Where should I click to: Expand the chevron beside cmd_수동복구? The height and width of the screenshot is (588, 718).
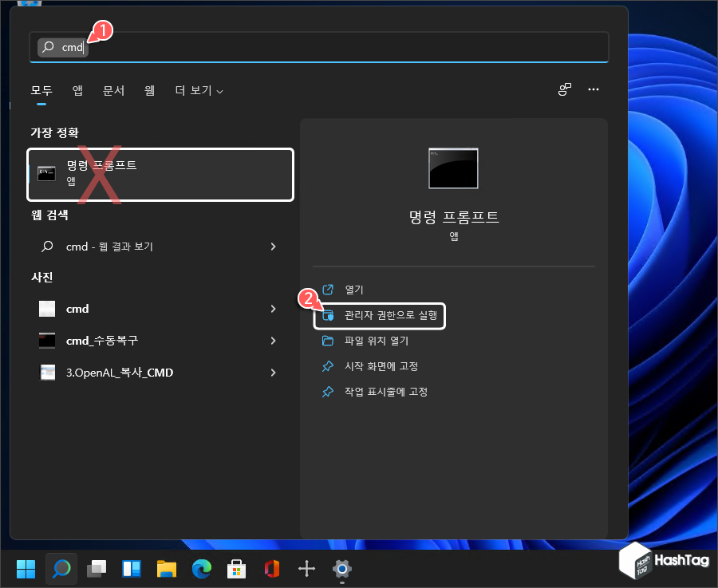click(x=274, y=341)
